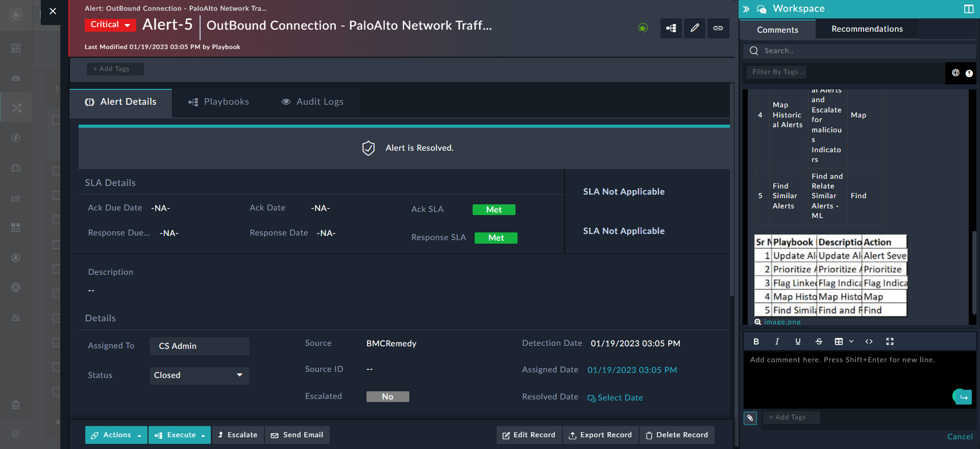Expand the Execute menu

(180, 435)
